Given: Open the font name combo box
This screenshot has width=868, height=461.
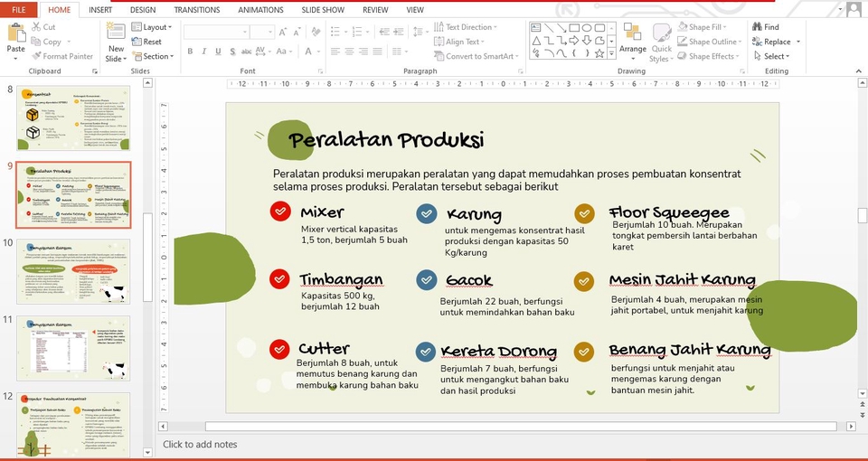Looking at the screenshot, I should point(216,33).
